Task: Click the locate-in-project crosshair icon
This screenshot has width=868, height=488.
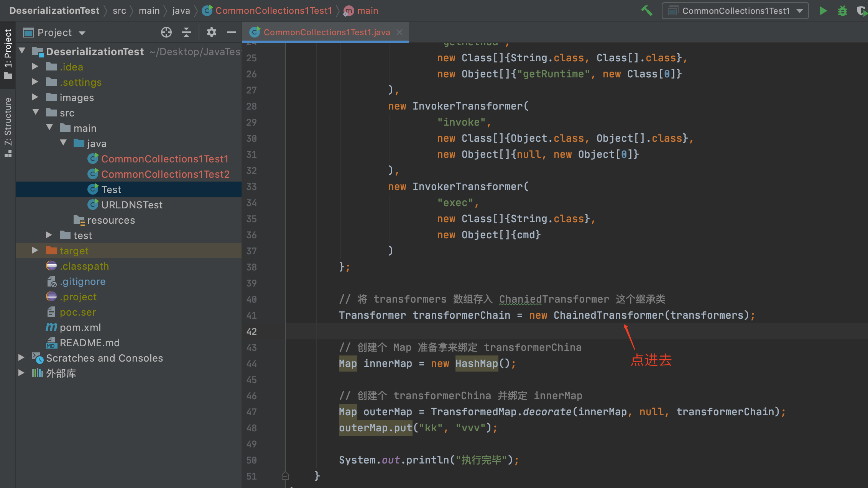Action: click(x=166, y=33)
